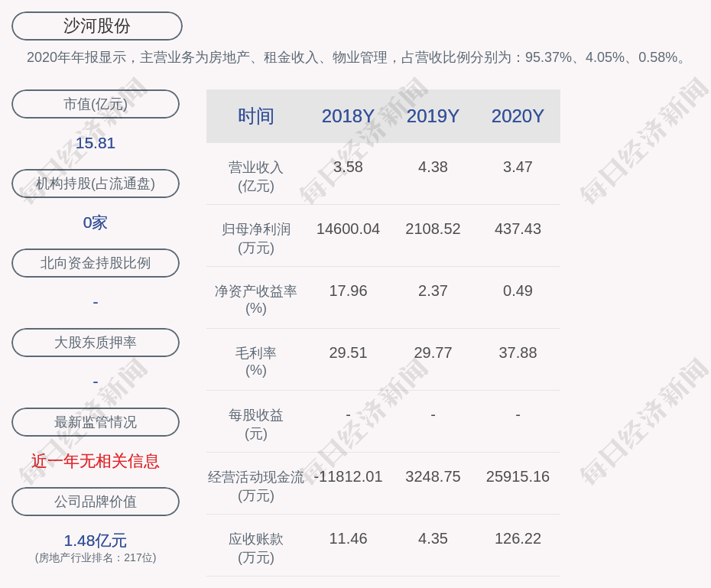This screenshot has width=711, height=588.
Task: Select the 净资产收益率 value 17.96
Action: coord(348,291)
